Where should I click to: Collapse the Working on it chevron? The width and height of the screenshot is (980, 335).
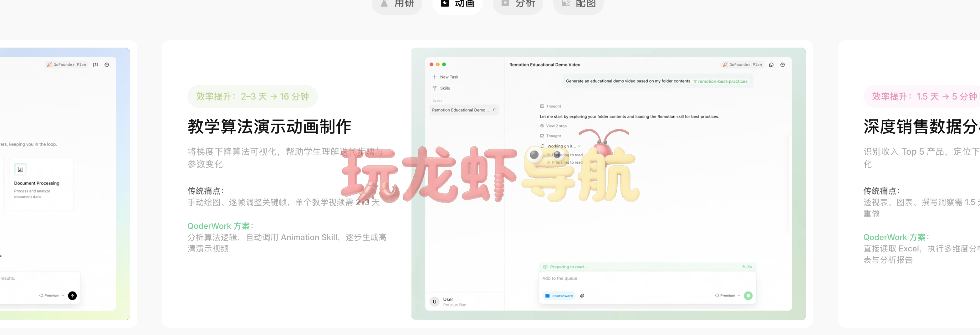click(579, 146)
